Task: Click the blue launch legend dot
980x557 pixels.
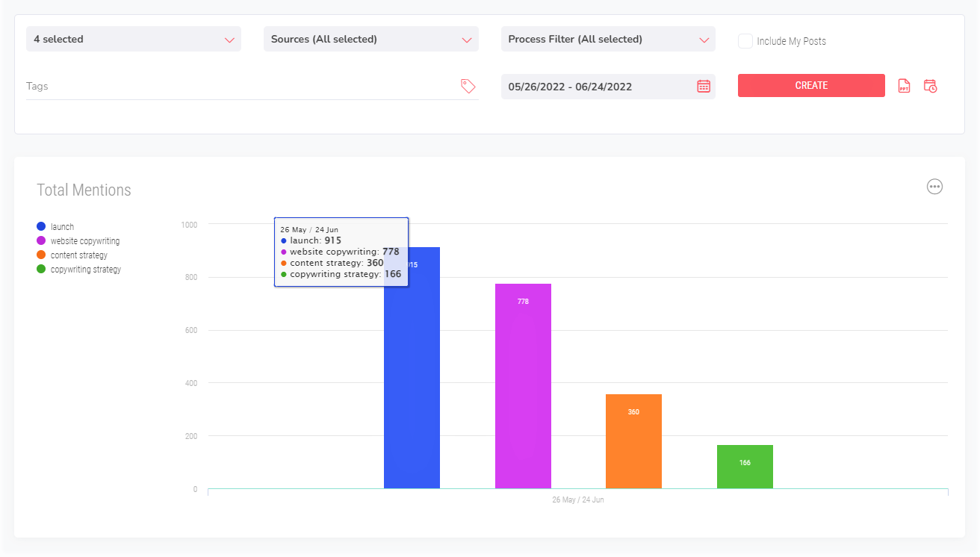Action: coord(41,226)
